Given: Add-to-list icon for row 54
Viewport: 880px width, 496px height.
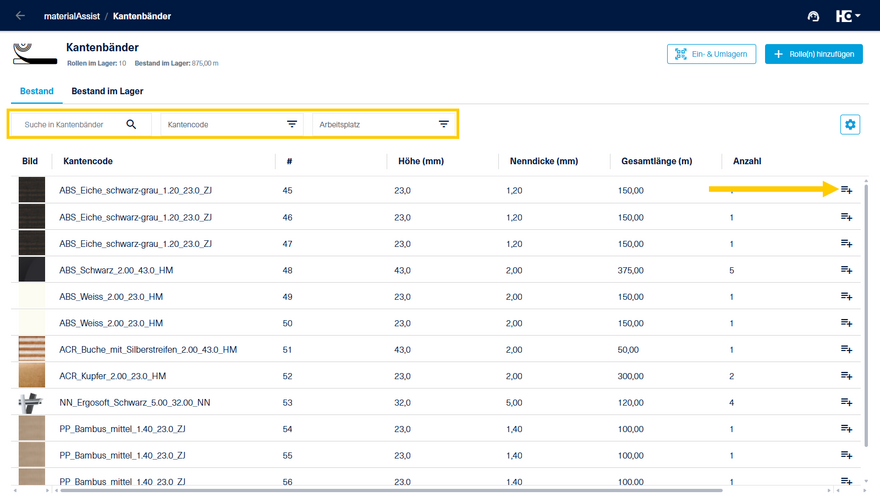Looking at the screenshot, I should 846,429.
